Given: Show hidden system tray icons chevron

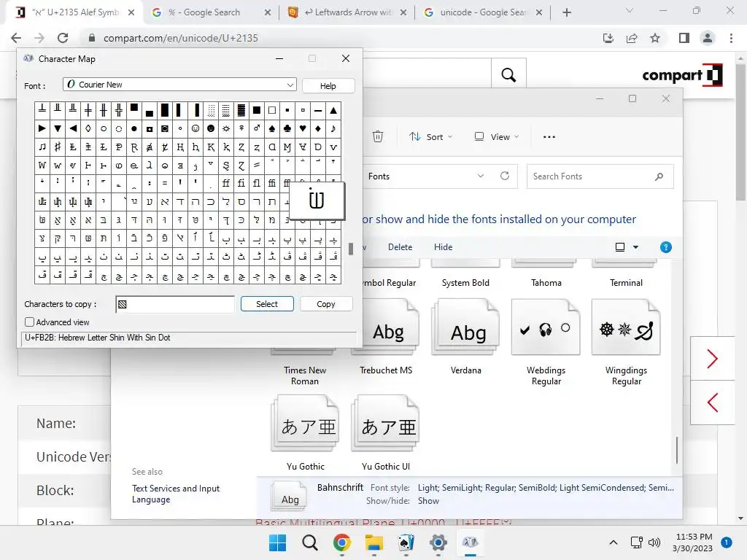Looking at the screenshot, I should [614, 542].
